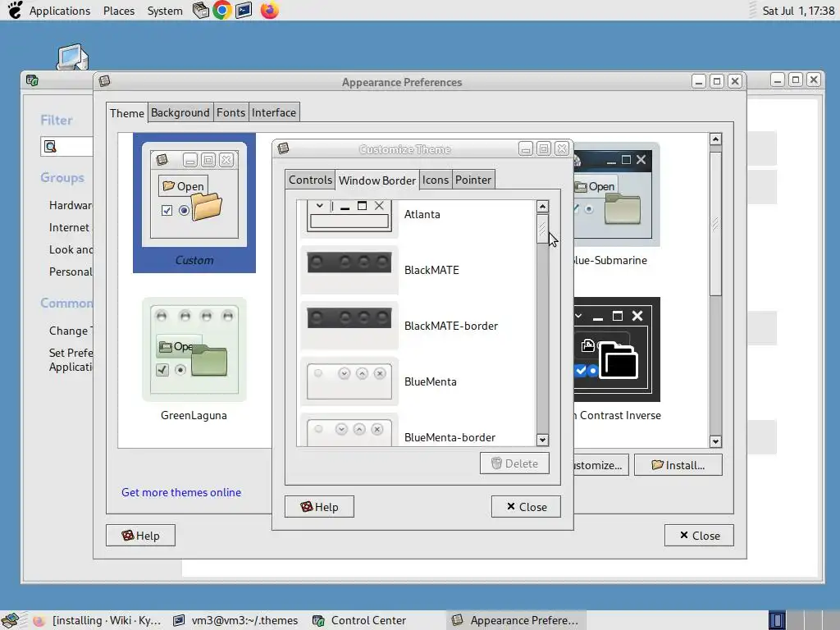Switch to vm3@vm3 terminal taskbar item
840x630 pixels.
[x=236, y=620]
